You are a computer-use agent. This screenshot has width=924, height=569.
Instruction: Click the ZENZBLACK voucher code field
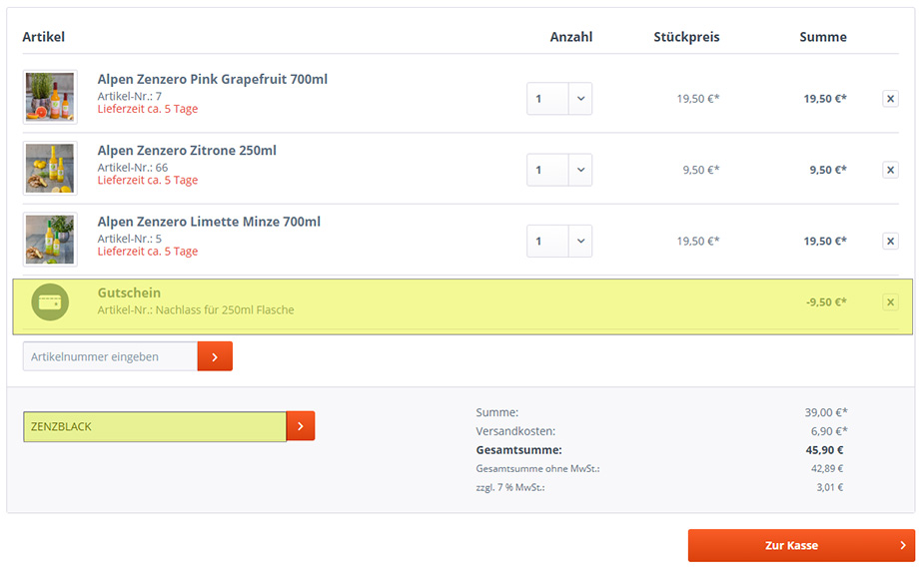click(155, 426)
